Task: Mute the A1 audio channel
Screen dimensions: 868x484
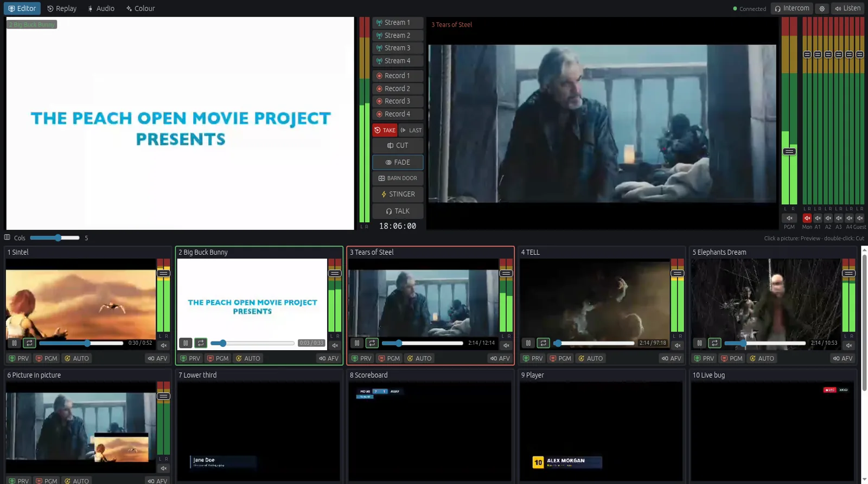Action: (818, 218)
